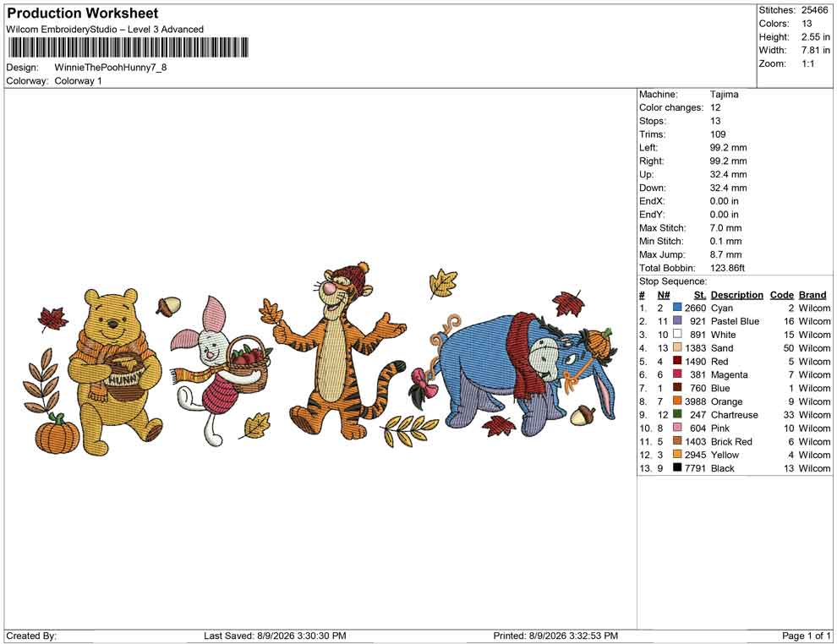The height and width of the screenshot is (644, 837).
Task: Click the Zoom value 1:1
Action: [807, 63]
